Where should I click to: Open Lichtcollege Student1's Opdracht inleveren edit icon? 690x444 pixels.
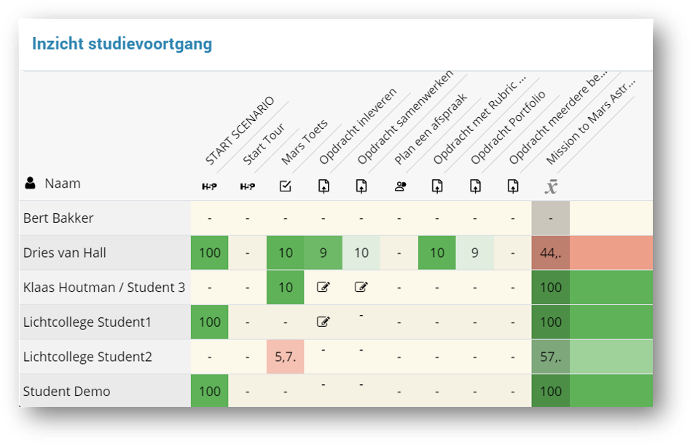click(x=323, y=322)
